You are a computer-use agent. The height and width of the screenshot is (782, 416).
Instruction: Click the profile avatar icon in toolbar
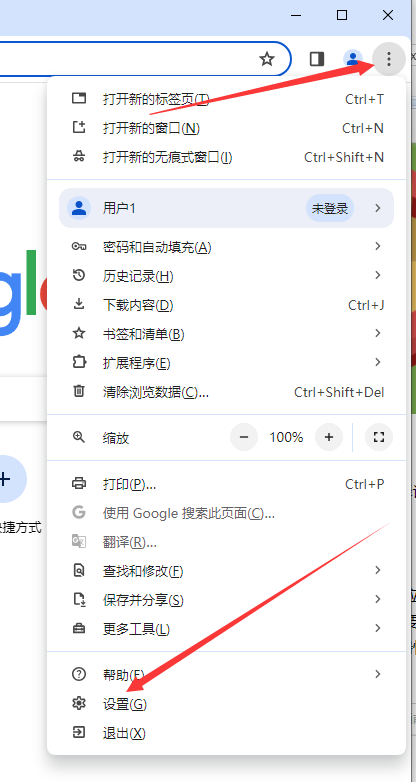[x=353, y=59]
